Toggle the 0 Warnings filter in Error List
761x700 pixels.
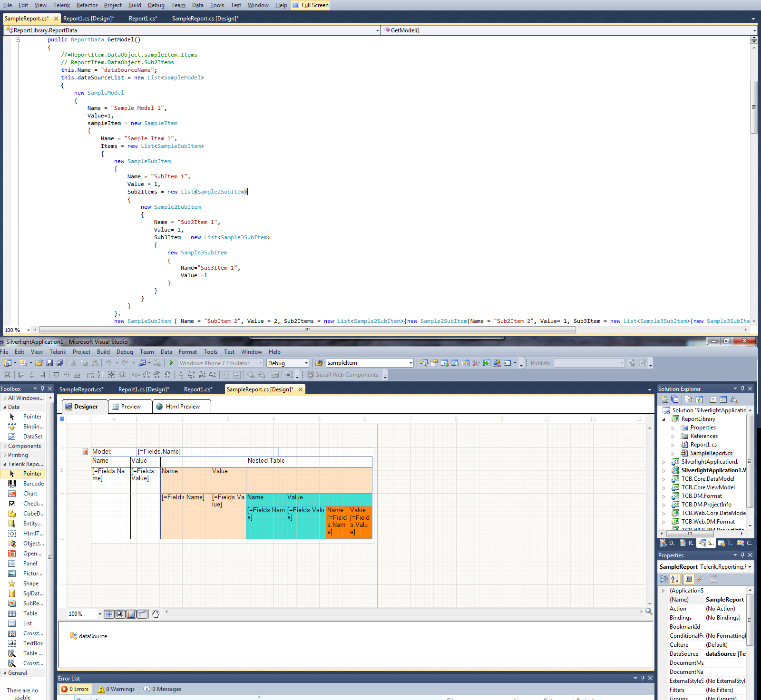pyautogui.click(x=117, y=689)
